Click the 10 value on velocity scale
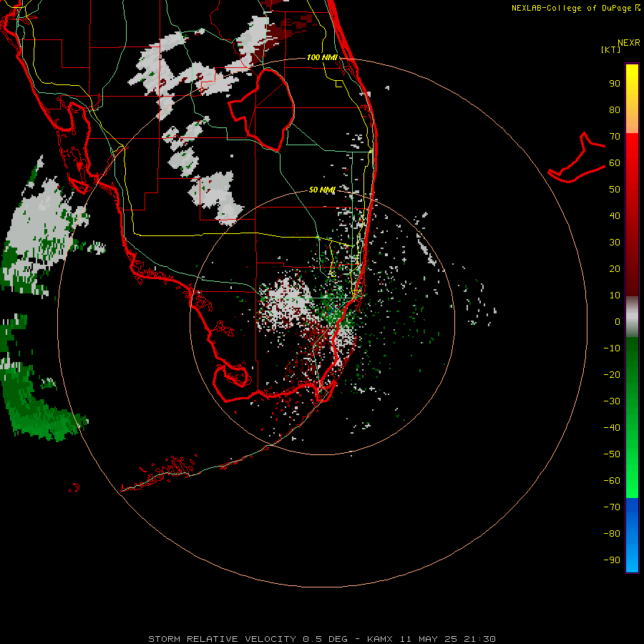This screenshot has height=644, width=644. tap(615, 296)
